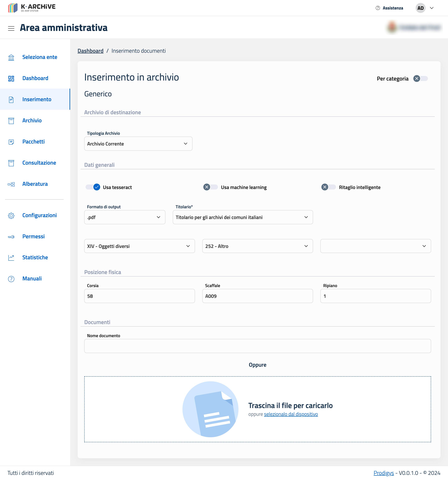Image resolution: width=448 pixels, height=480 pixels.
Task: Click the Statistiche chart icon
Action: [x=11, y=258]
